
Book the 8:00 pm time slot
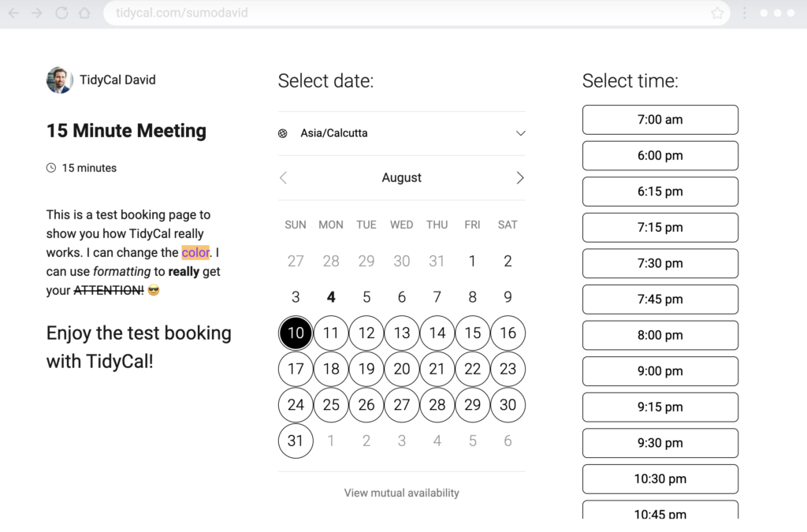click(x=660, y=336)
